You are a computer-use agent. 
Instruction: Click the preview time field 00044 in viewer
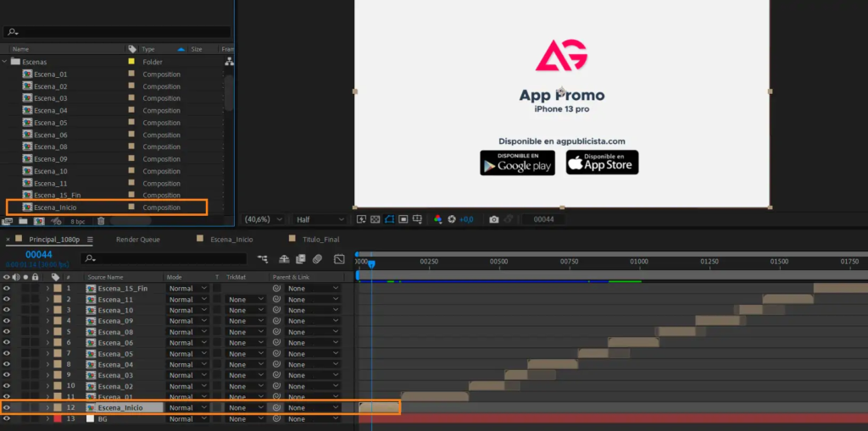543,219
